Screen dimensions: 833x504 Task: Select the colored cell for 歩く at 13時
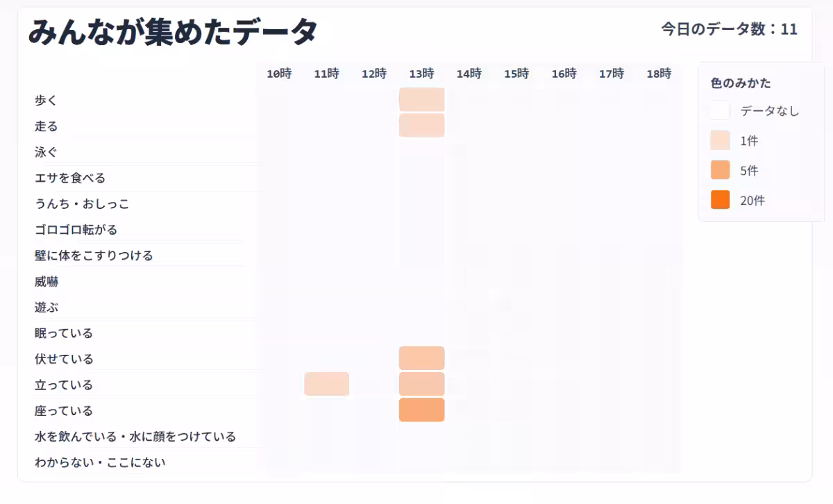click(421, 99)
